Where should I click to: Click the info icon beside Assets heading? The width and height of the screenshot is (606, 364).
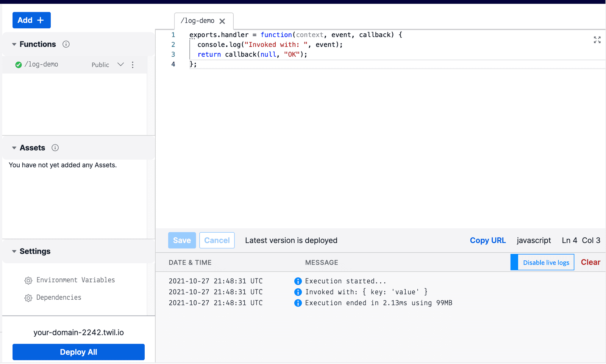[55, 148]
